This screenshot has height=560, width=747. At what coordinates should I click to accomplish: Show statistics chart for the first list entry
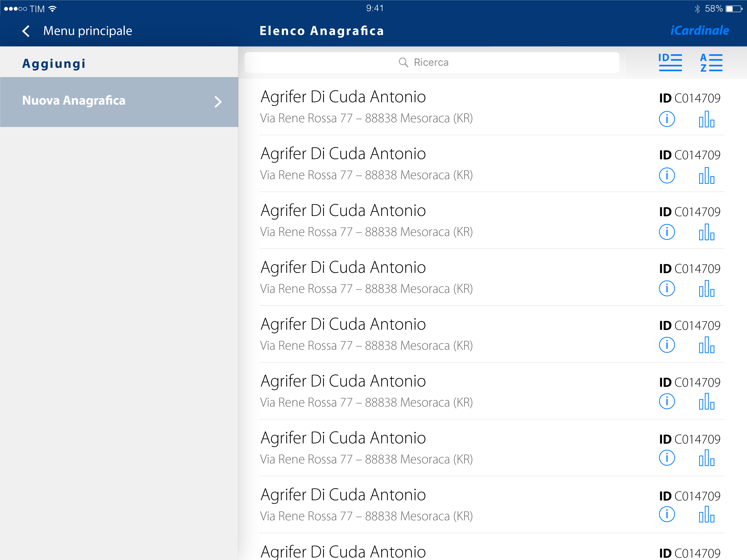pos(707,119)
